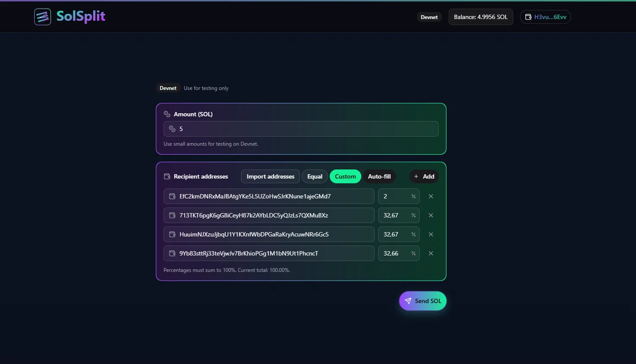This screenshot has width=636, height=364.
Task: Edit the EfC2kmDN... recipient address field
Action: [269, 196]
